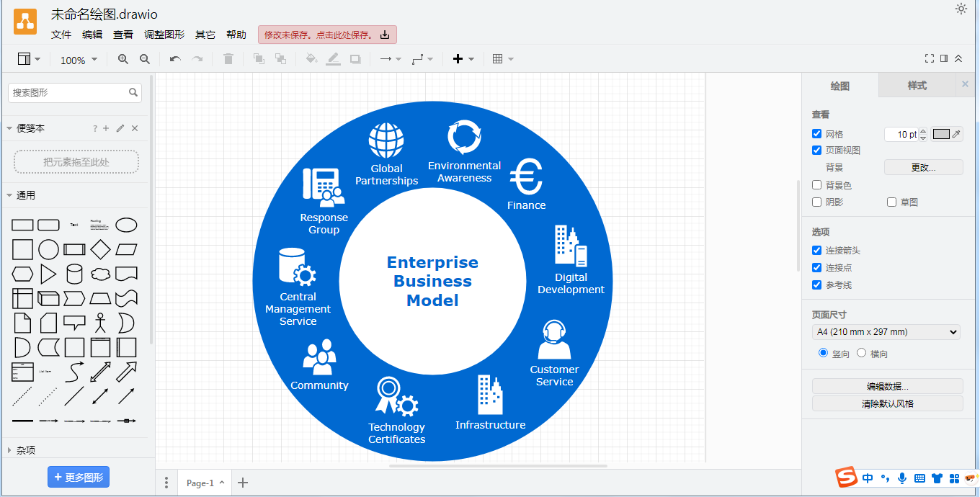Click the 更多图形 more shapes button

79,477
